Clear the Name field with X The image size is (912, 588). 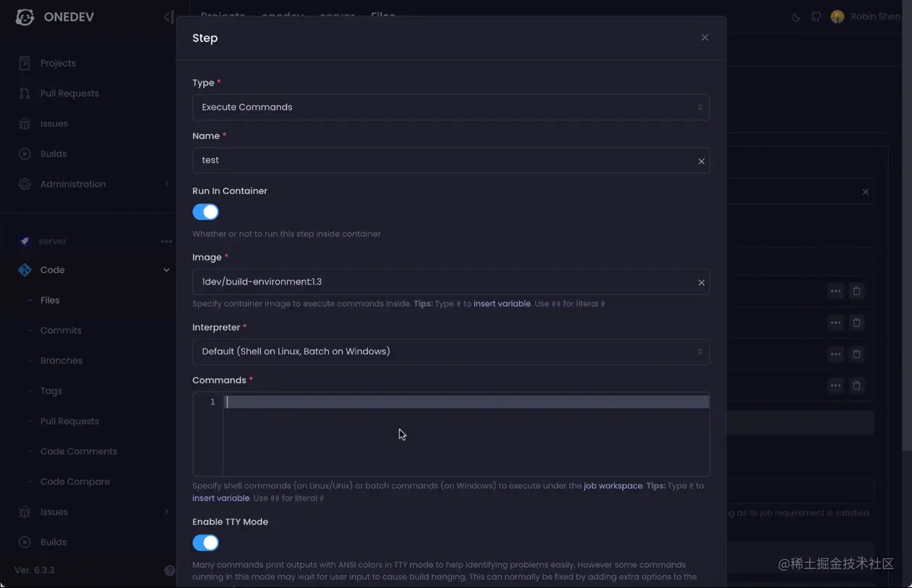701,161
